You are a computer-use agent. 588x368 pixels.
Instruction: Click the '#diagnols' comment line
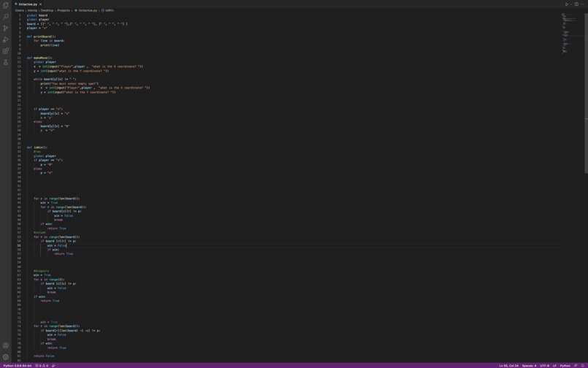pos(42,271)
